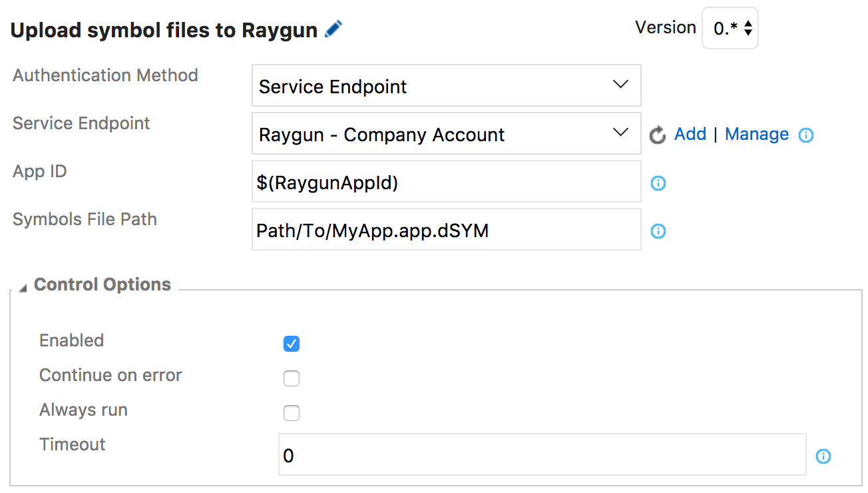This screenshot has width=868, height=493.
Task: Show App ID field info tooltip icon
Action: pos(658,183)
